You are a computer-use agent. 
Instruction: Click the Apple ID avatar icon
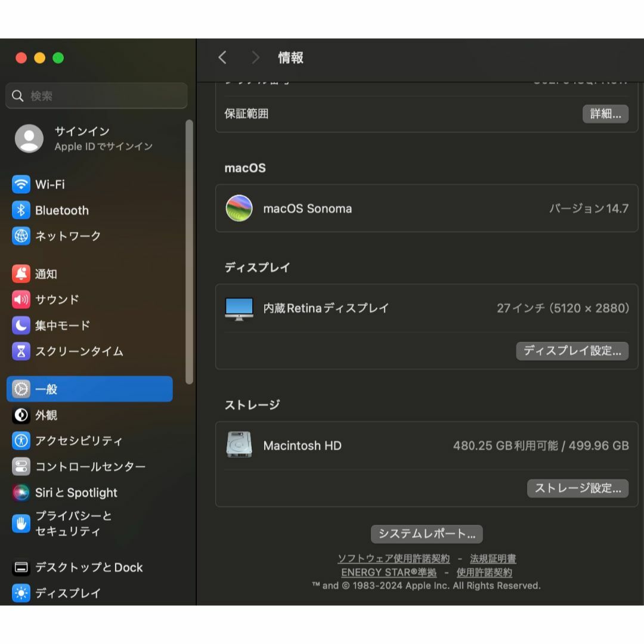29,138
